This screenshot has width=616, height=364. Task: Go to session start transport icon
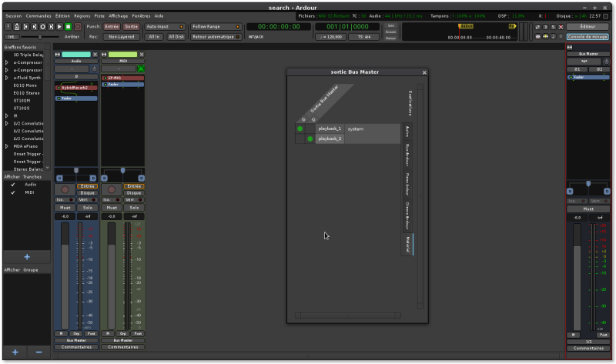[25, 27]
